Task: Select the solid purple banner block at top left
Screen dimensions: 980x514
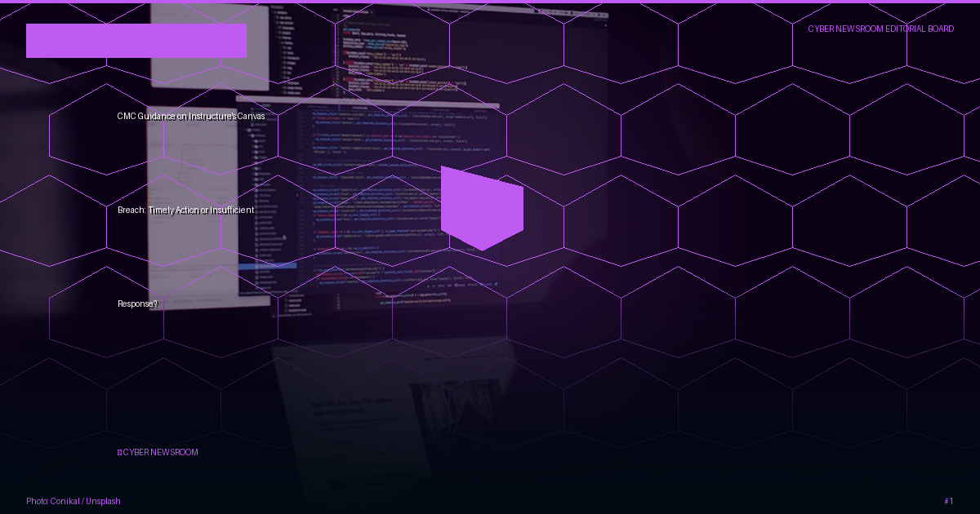Action: [136, 41]
